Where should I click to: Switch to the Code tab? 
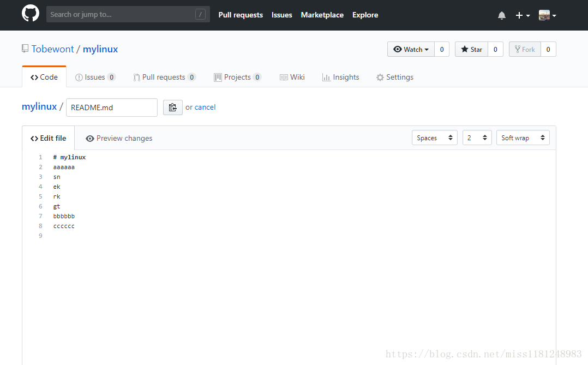44,77
